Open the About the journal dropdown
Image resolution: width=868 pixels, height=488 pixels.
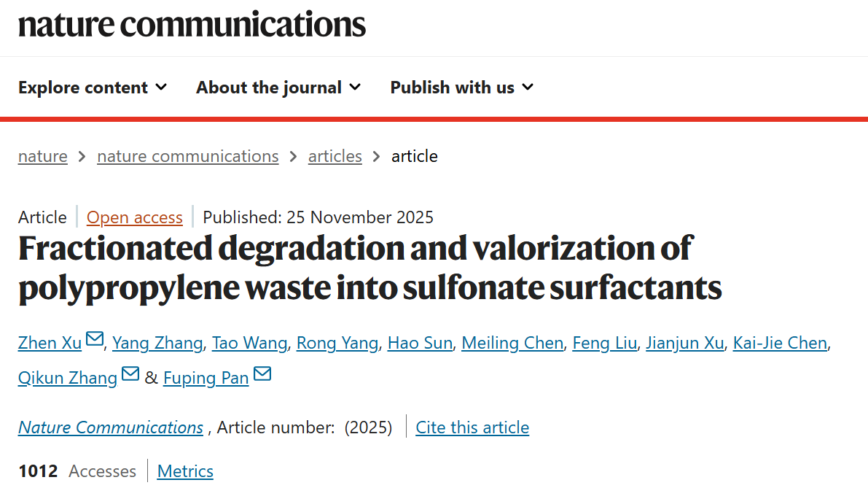pos(278,88)
